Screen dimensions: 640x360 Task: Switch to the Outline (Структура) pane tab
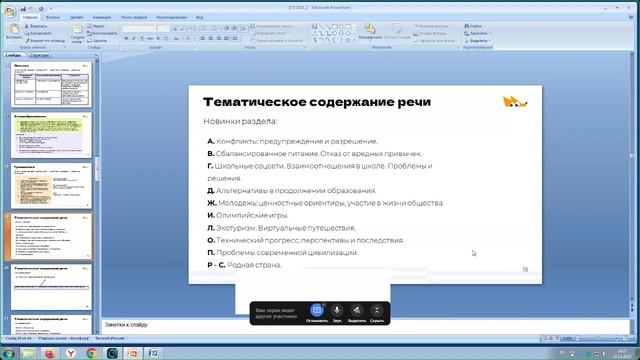tap(40, 55)
